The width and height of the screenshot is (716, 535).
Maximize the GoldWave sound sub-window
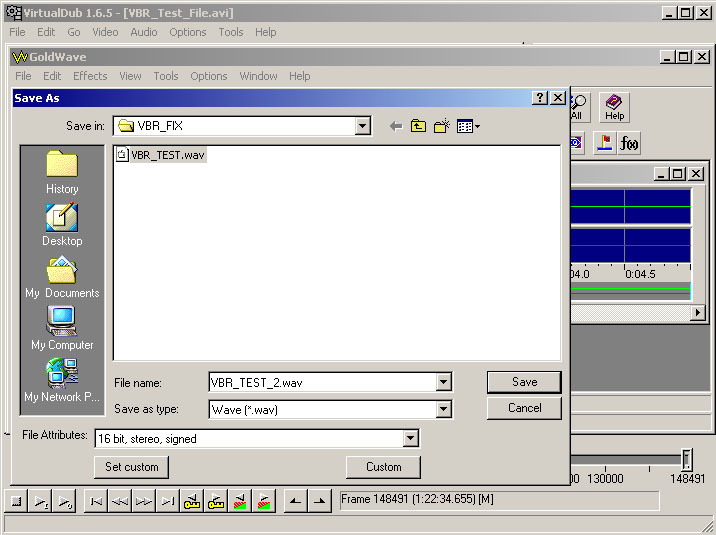click(678, 173)
